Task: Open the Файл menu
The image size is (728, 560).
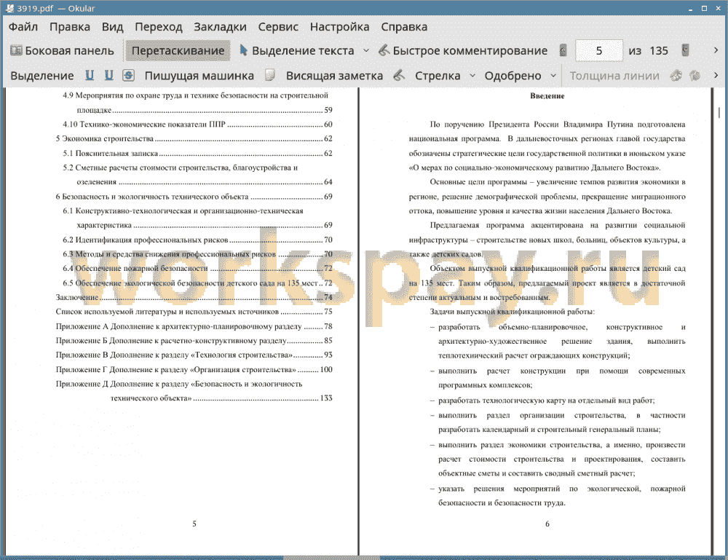Action: pyautogui.click(x=23, y=27)
